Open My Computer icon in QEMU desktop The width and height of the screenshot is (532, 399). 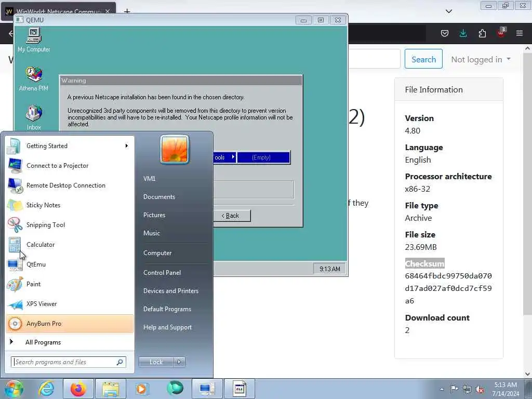pyautogui.click(x=34, y=40)
